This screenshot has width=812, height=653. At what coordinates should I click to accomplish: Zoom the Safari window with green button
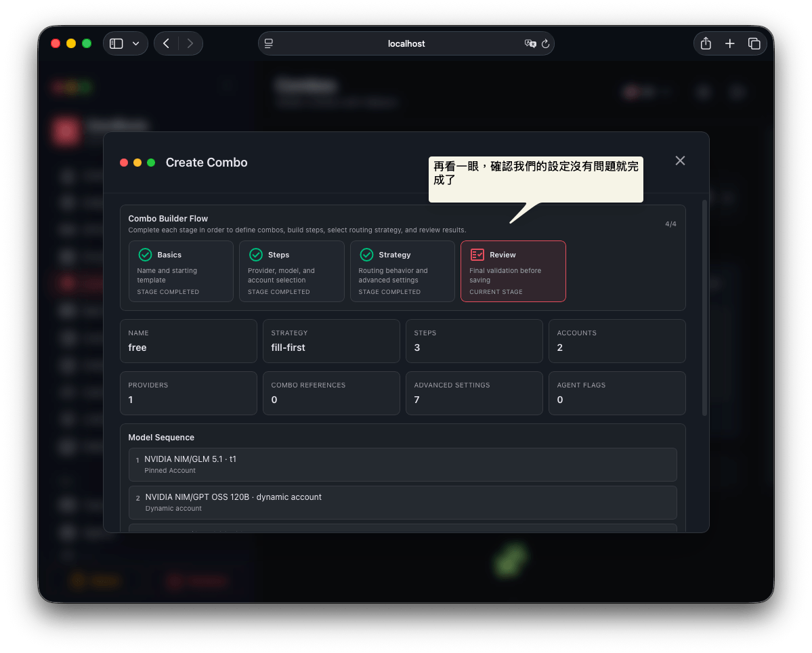87,43
